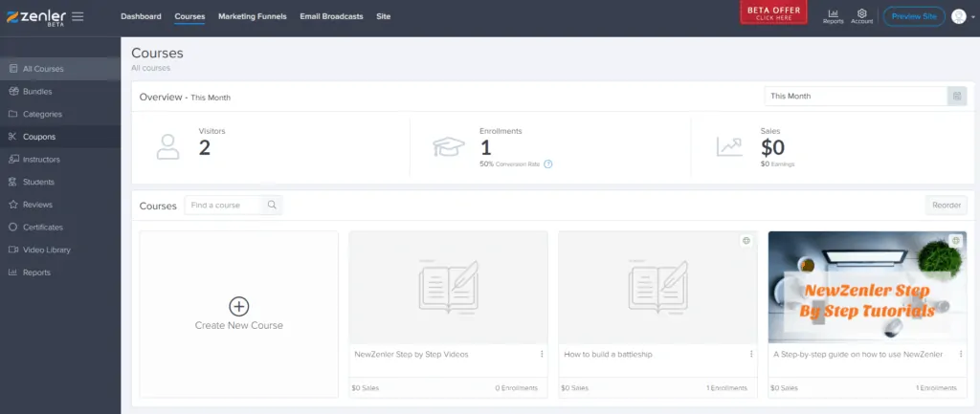
Task: Open options menu for NewZenler Step by Step Videos
Action: tap(542, 354)
